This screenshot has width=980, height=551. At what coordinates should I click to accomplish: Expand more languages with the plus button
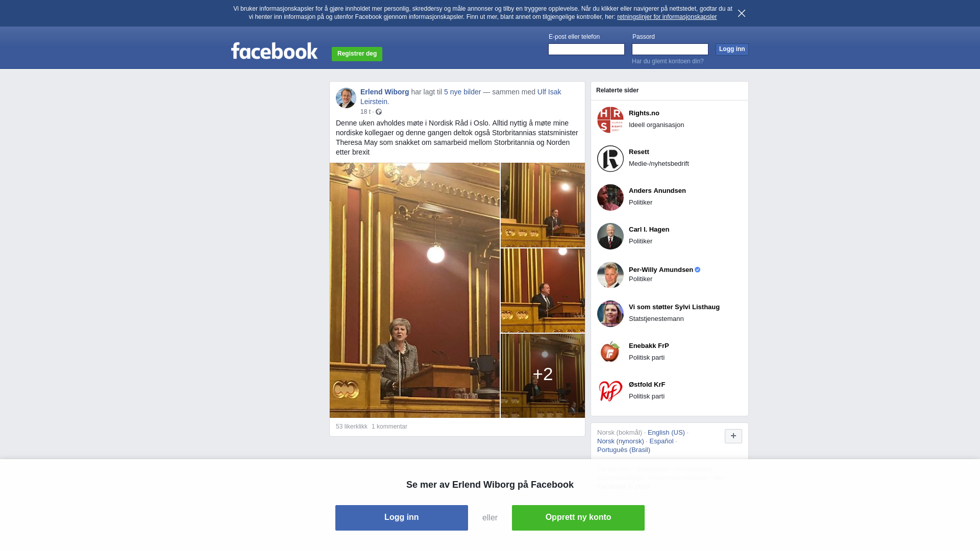click(733, 436)
